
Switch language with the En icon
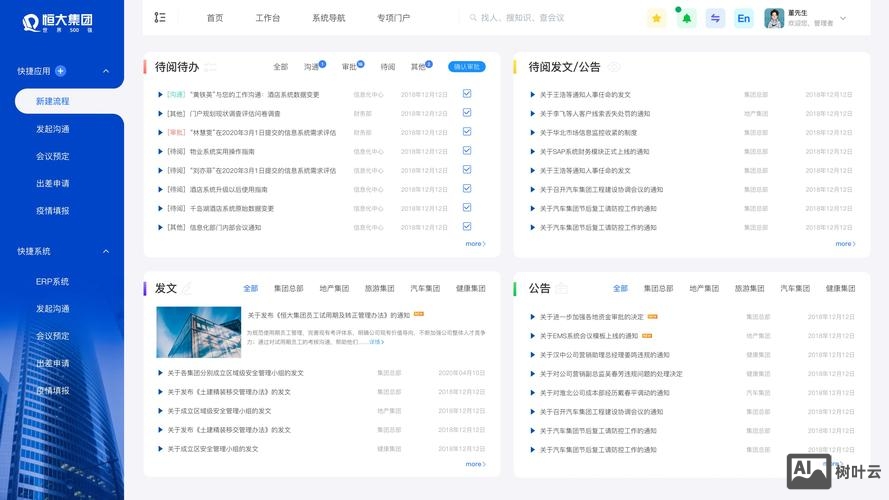744,18
